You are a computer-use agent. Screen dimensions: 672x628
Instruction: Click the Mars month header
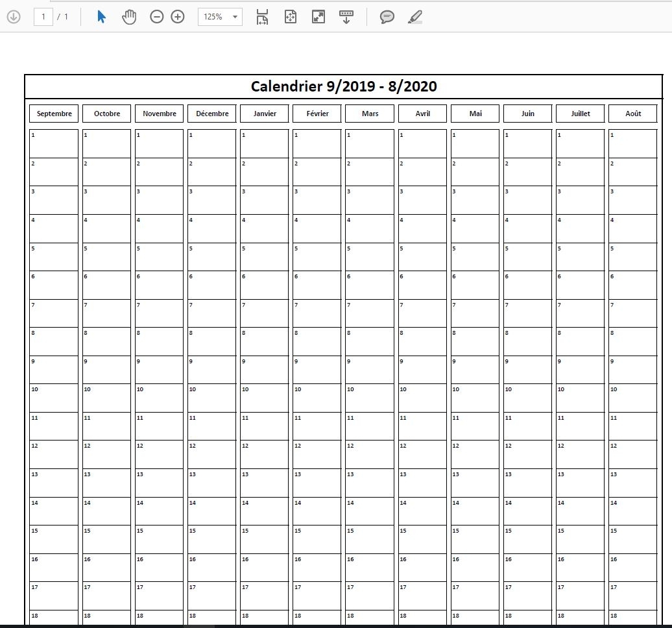370,114
